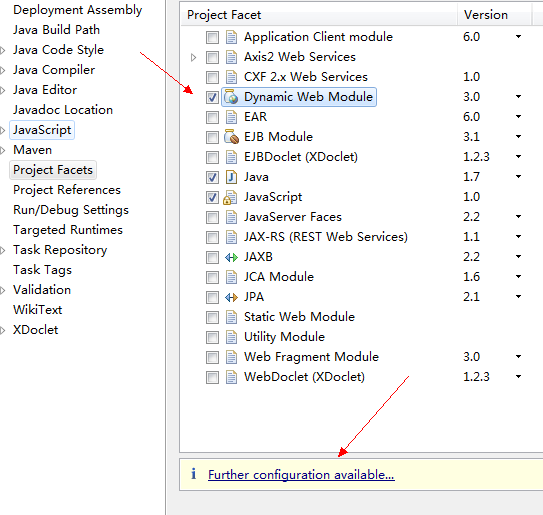Select the Web Fragment Module row label
The height and width of the screenshot is (515, 543).
[311, 357]
